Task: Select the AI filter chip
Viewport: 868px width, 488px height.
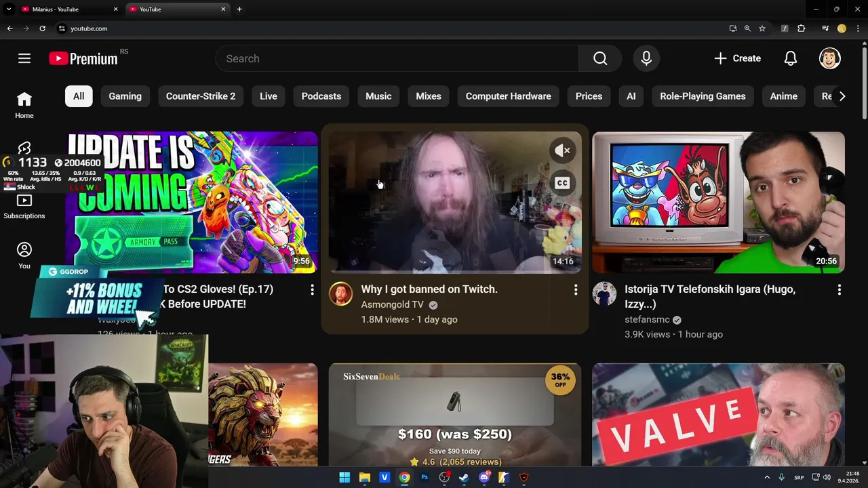Action: click(631, 96)
